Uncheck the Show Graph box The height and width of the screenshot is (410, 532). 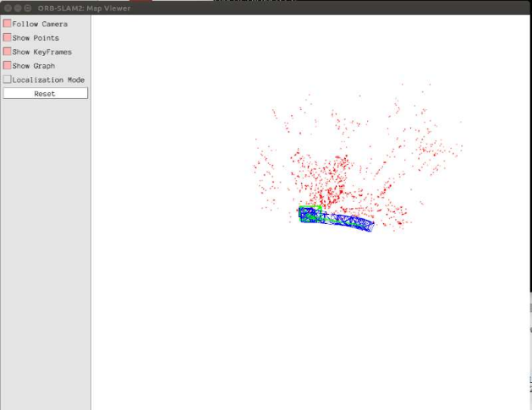(8, 66)
